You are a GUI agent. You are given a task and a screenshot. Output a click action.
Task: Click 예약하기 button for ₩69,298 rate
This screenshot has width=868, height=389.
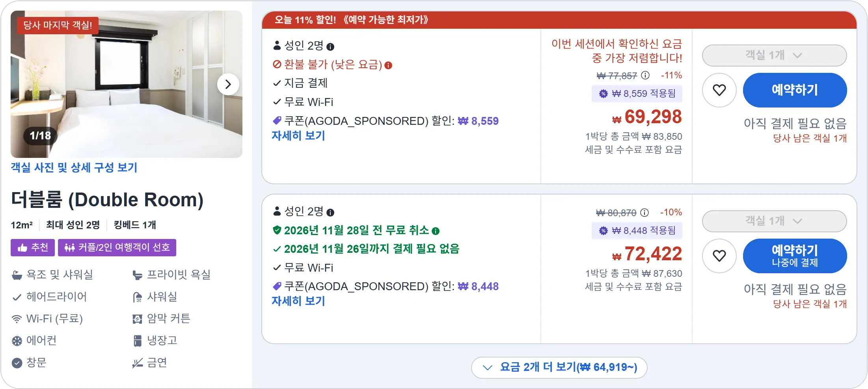pos(795,90)
